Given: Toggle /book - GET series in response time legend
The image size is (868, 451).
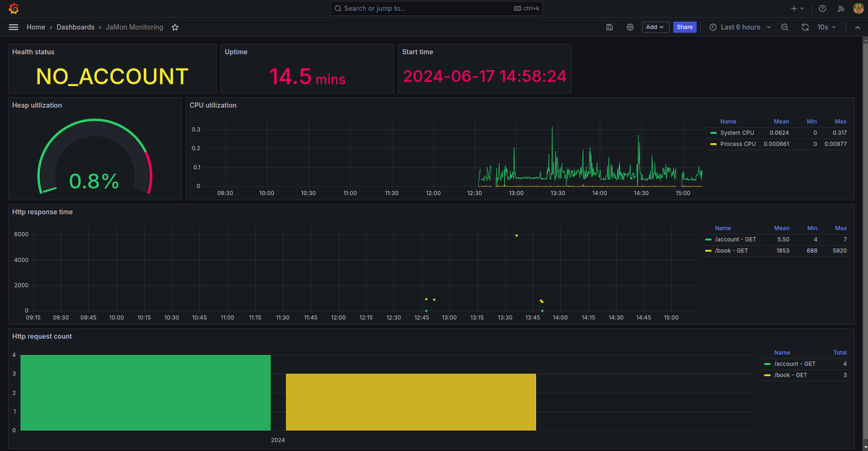Looking at the screenshot, I should [731, 250].
